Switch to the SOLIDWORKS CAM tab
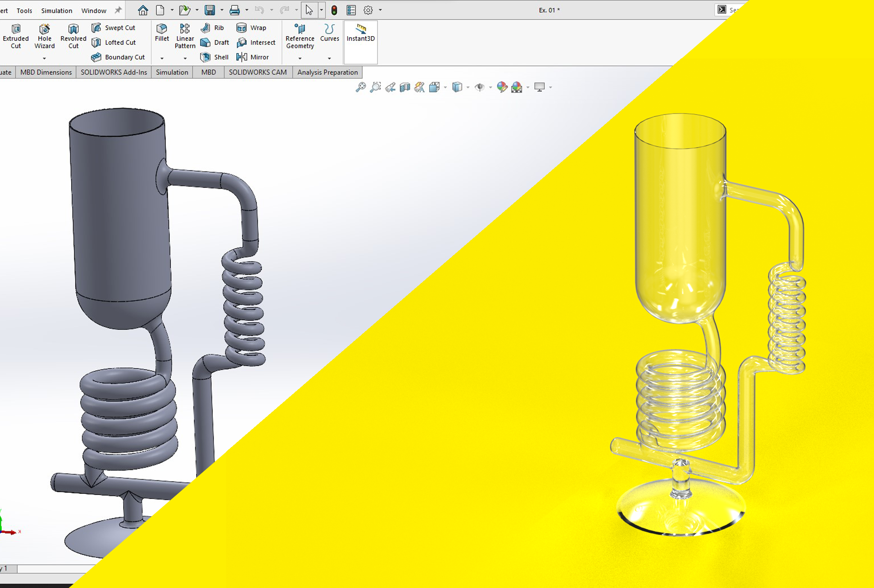 click(x=257, y=72)
